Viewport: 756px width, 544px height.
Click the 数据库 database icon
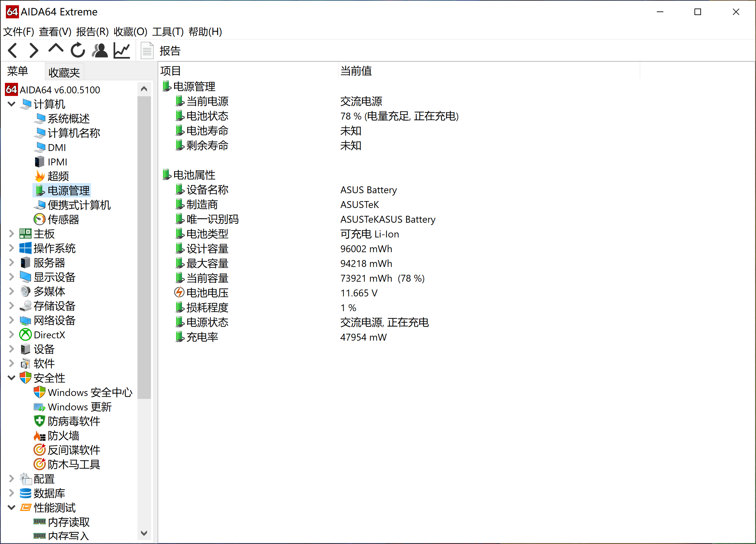pos(25,493)
